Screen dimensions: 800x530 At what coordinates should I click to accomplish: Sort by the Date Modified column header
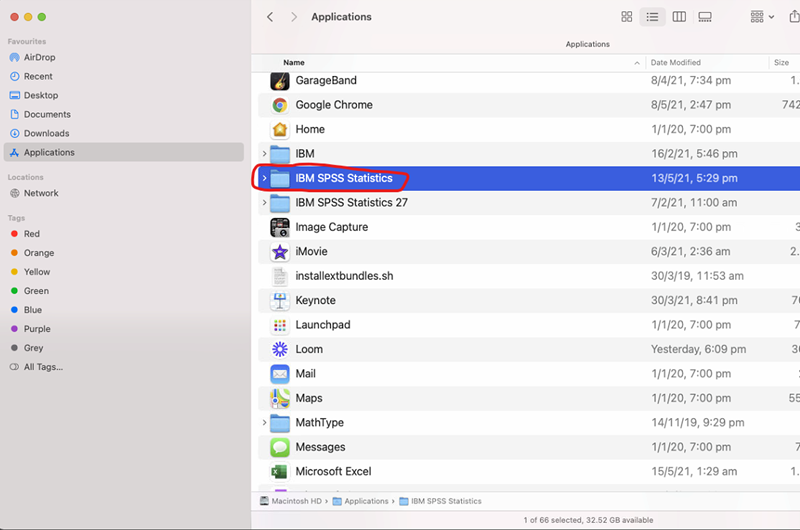[x=676, y=62]
